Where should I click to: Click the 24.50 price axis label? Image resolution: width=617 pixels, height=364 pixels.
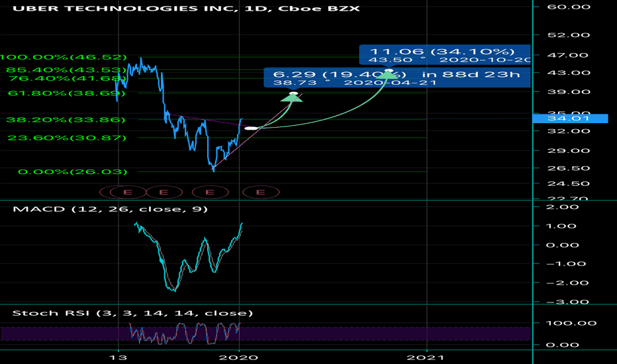point(569,184)
